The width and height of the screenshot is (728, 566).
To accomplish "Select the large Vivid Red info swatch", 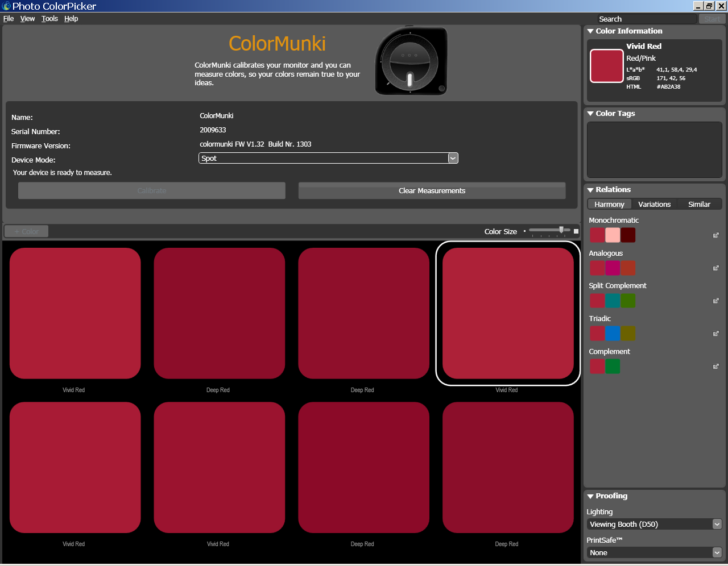I will [606, 66].
